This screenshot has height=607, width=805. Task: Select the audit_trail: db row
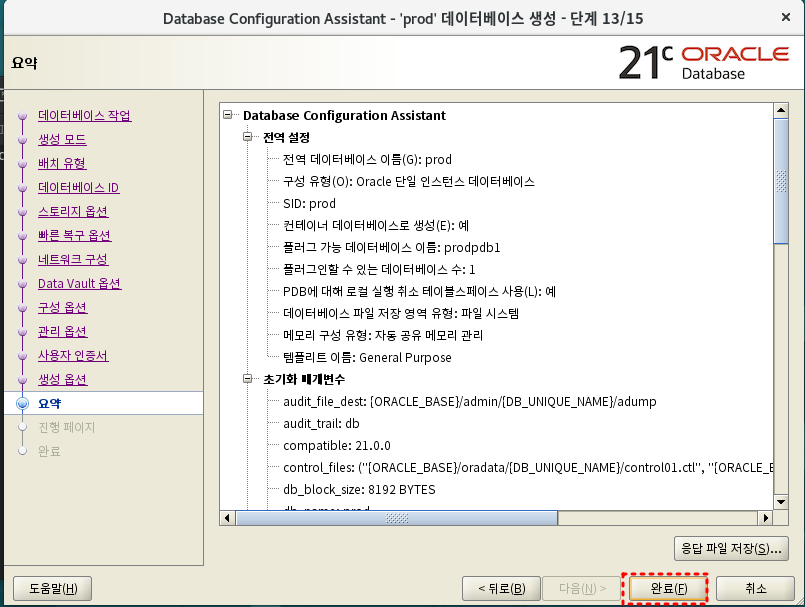pyautogui.click(x=321, y=424)
